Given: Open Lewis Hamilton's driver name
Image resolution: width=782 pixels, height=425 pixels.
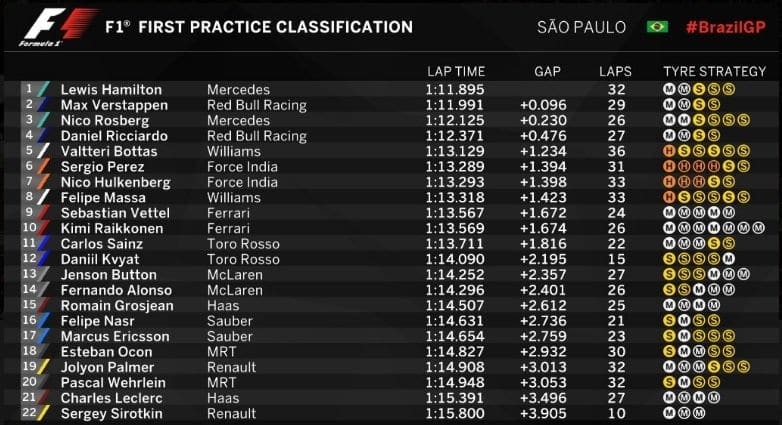Looking at the screenshot, I should pyautogui.click(x=111, y=89).
